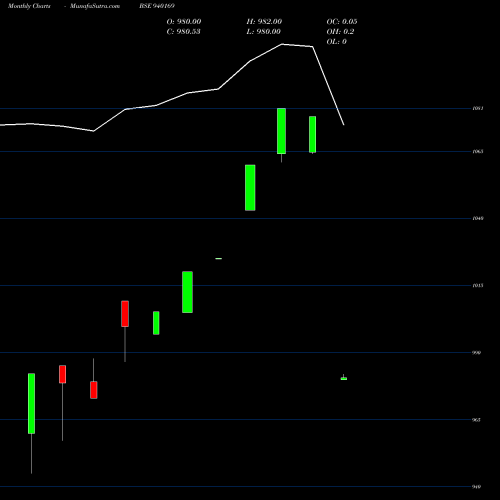Click the '990' price axis label
This screenshot has height=500, width=500.
[476, 353]
